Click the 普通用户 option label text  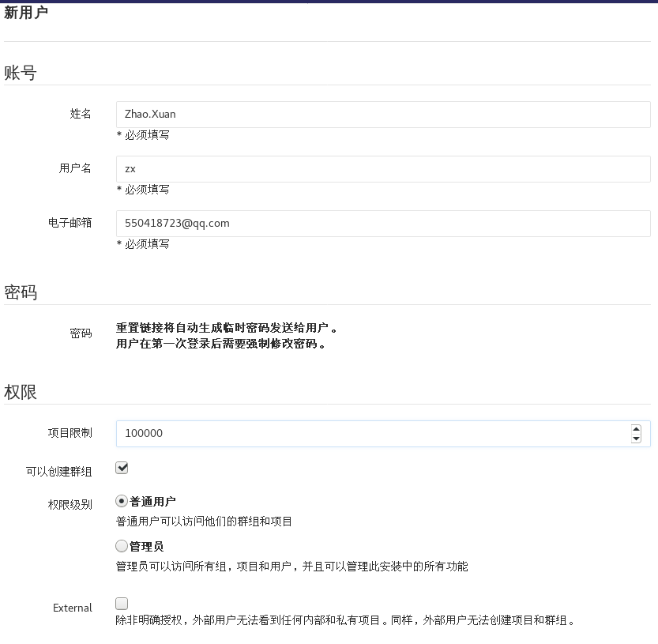coord(152,501)
